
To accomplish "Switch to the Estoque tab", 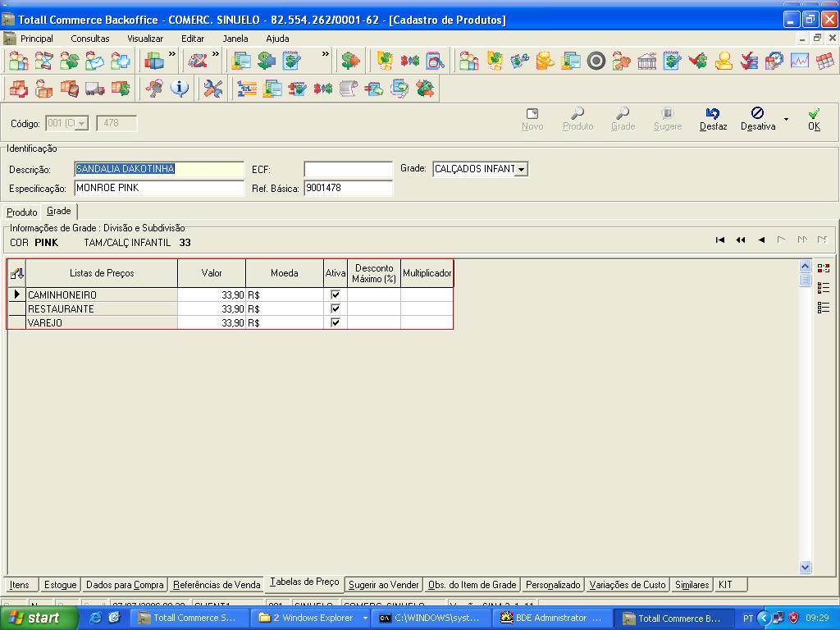I will click(x=60, y=585).
